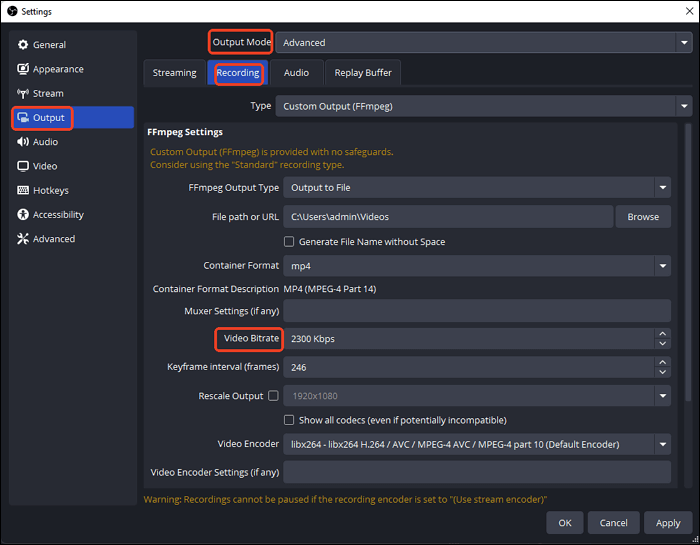Click the General gear icon in sidebar
Image resolution: width=700 pixels, height=545 pixels.
24,45
